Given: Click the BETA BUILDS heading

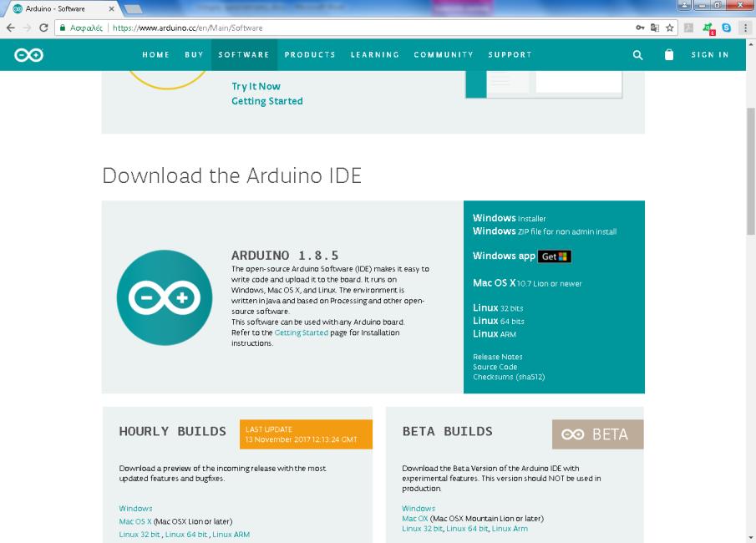Looking at the screenshot, I should pos(448,431).
